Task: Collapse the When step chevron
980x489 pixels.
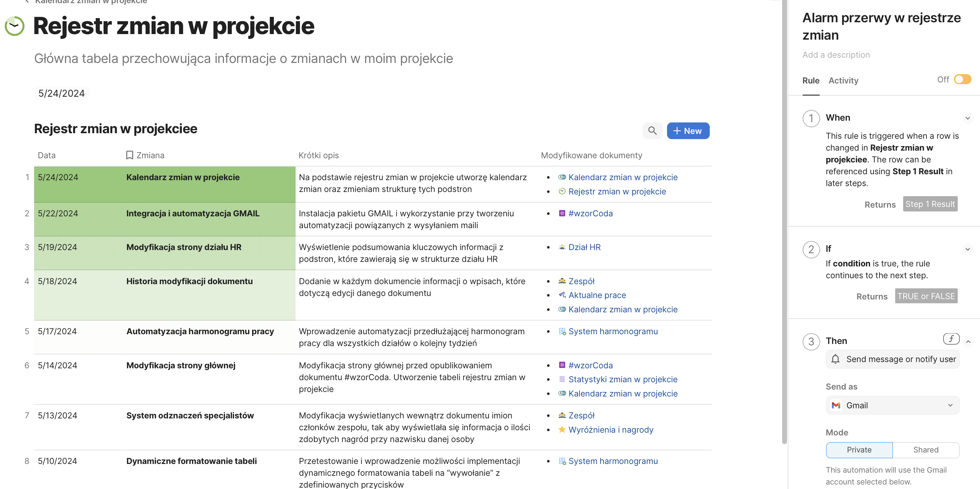Action: tap(967, 118)
